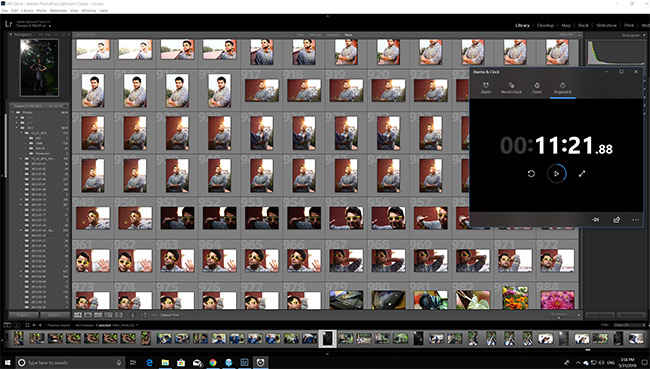
Task: Click the Export button in left panel
Action: 55,316
